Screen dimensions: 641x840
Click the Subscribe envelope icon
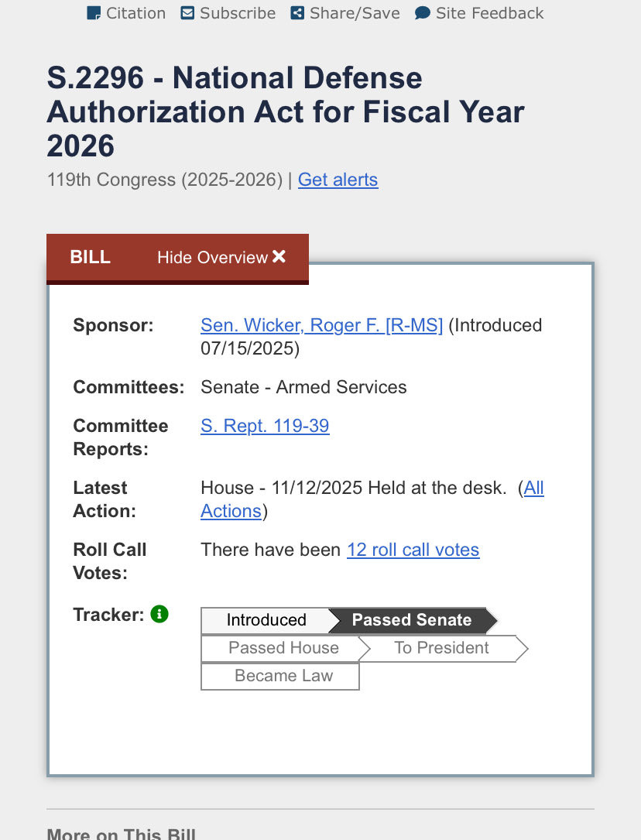(187, 13)
